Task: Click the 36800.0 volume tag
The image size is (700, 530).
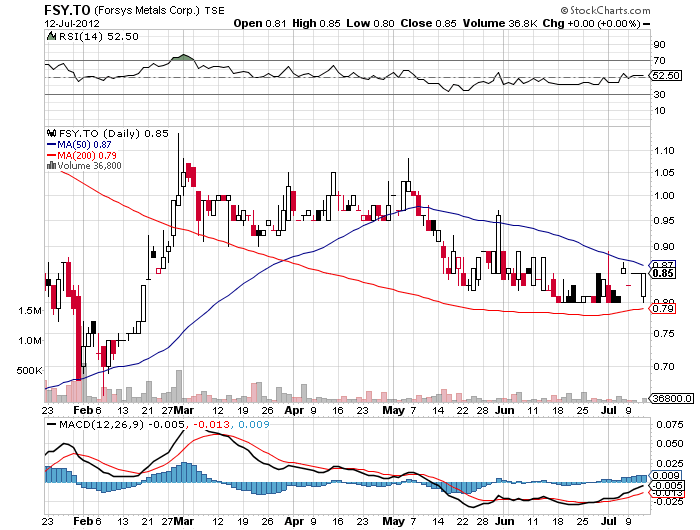Action: pos(671,398)
